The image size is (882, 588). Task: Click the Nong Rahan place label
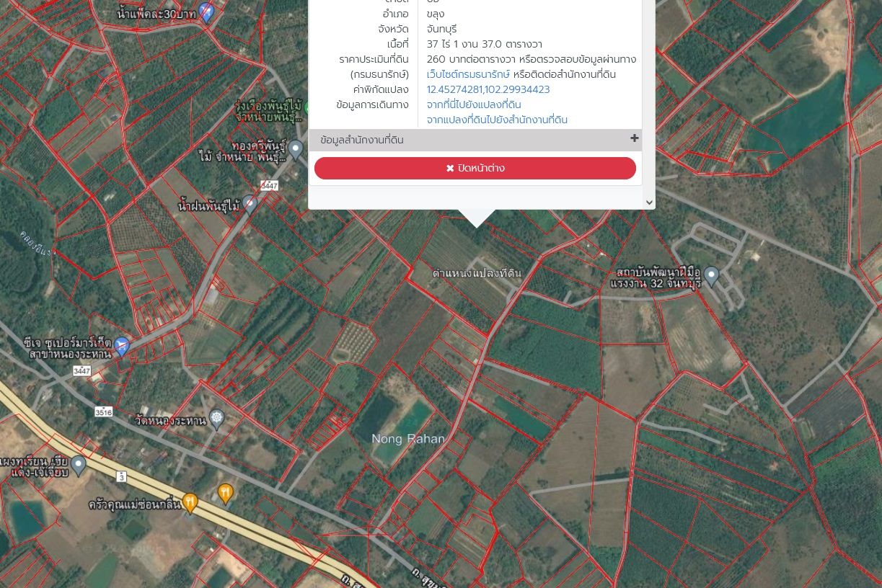408,438
